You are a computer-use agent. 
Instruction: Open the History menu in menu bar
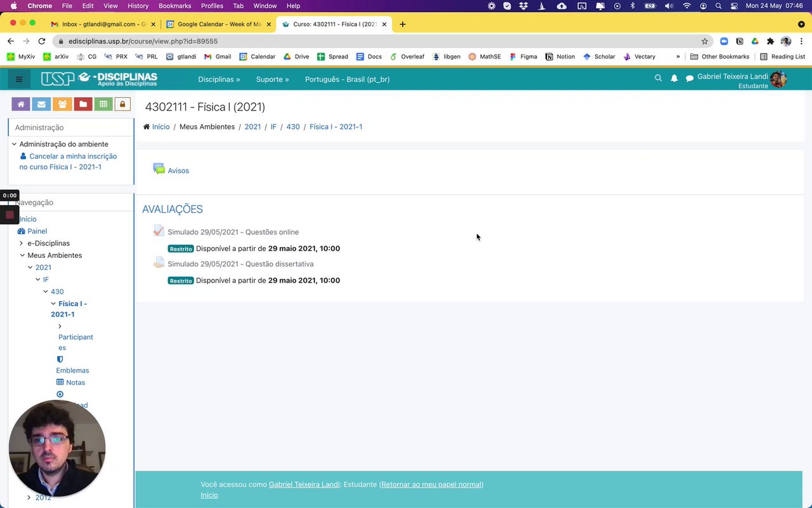pyautogui.click(x=138, y=6)
